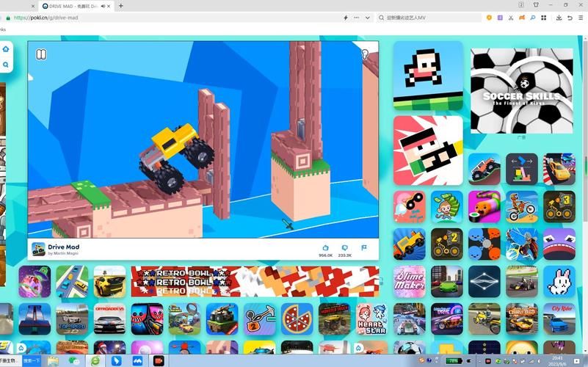Focus the browser search box
The width and height of the screenshot is (588, 367).
point(429,18)
